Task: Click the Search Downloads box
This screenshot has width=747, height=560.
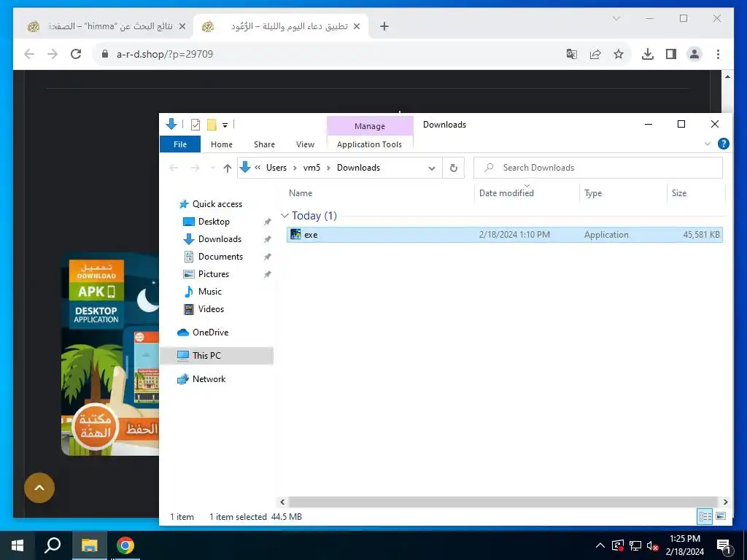Action: click(598, 168)
